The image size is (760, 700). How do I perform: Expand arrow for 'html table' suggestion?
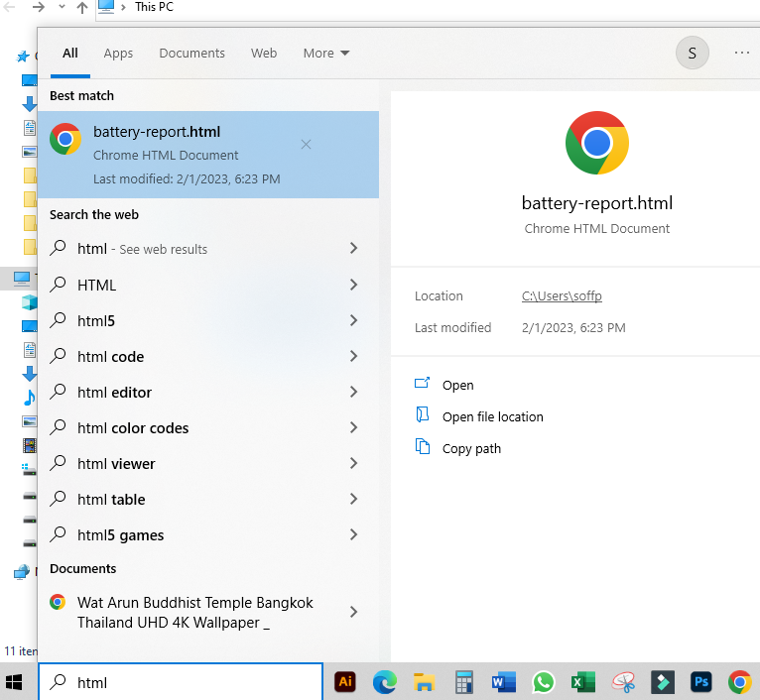coord(354,500)
